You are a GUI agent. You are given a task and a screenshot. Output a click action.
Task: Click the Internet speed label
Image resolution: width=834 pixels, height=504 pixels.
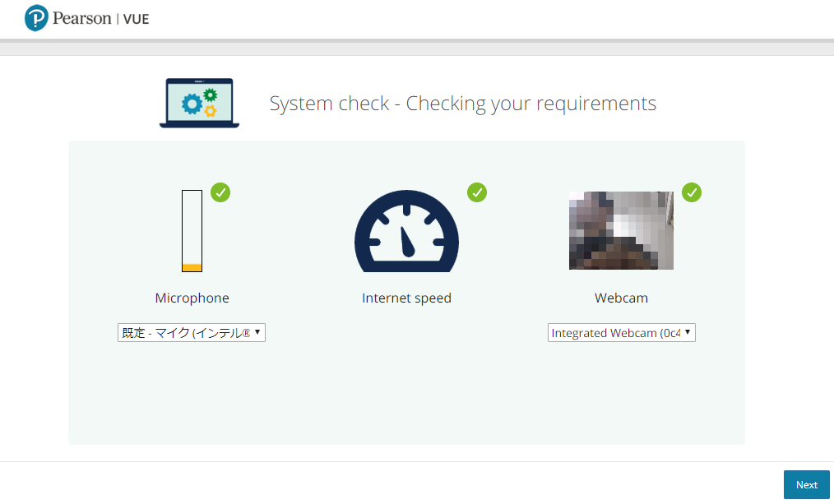point(406,298)
